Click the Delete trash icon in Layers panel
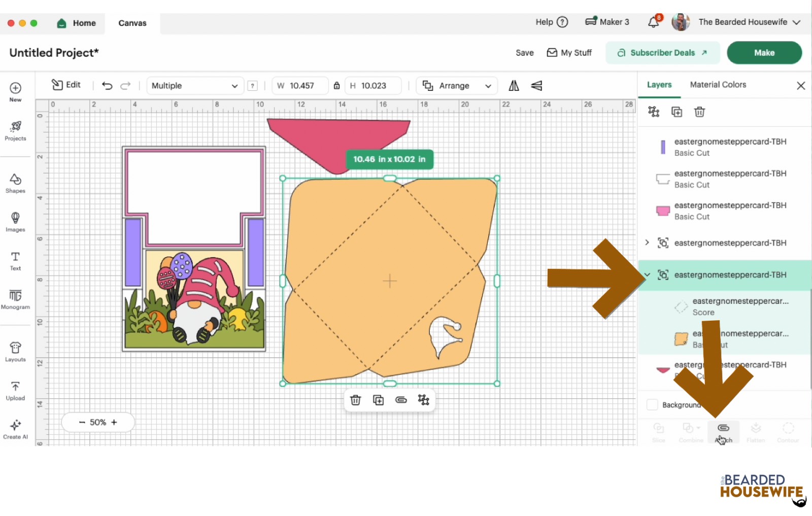The height and width of the screenshot is (516, 812). coord(699,112)
